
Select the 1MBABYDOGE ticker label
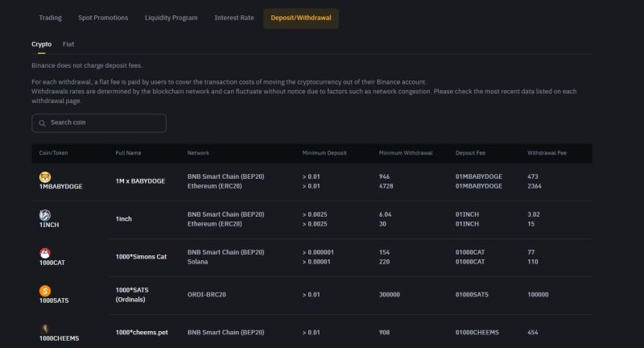61,187
